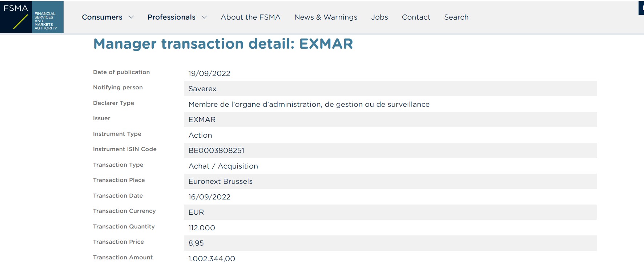Click the FSMA logo
Image resolution: width=644 pixels, height=279 pixels.
(x=32, y=17)
